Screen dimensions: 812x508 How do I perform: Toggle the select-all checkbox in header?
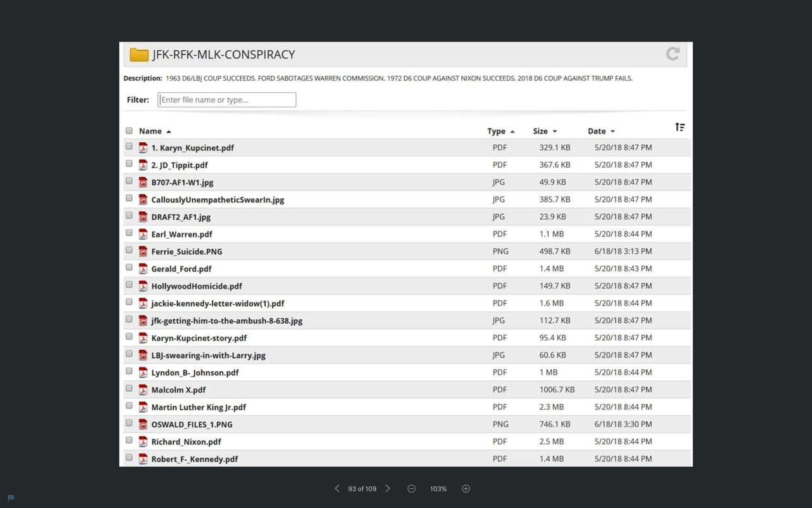[x=129, y=130]
